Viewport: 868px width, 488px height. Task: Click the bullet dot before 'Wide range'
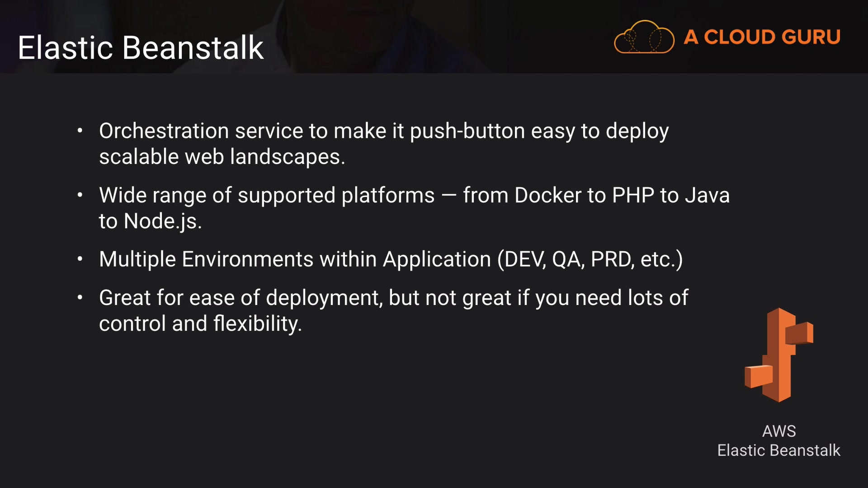[x=80, y=195]
